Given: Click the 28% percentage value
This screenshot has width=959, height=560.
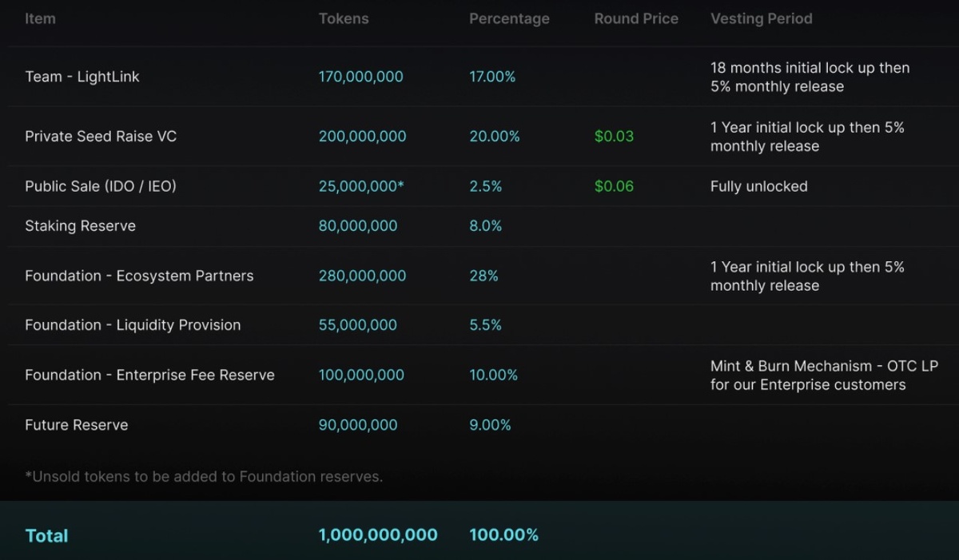Looking at the screenshot, I should click(x=483, y=276).
